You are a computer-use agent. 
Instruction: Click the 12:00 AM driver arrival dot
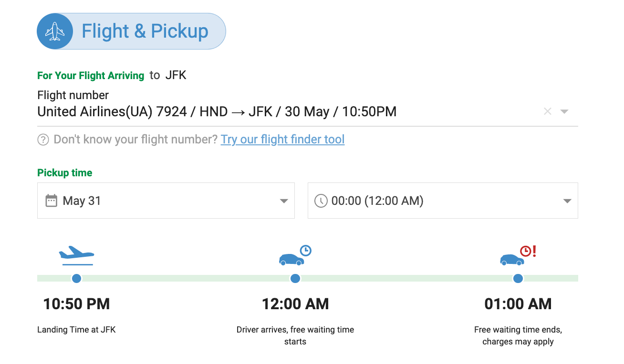[x=295, y=278]
